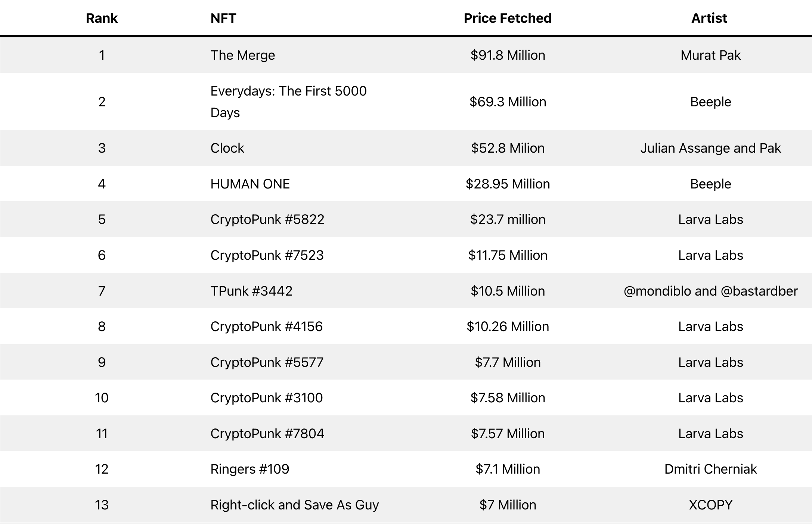Select the $69.3 Million price
The image size is (812, 524).
click(508, 102)
